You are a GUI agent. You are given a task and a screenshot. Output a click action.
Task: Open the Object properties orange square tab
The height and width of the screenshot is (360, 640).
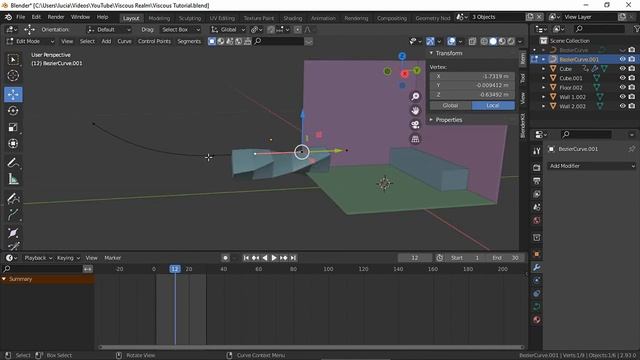tap(536, 254)
